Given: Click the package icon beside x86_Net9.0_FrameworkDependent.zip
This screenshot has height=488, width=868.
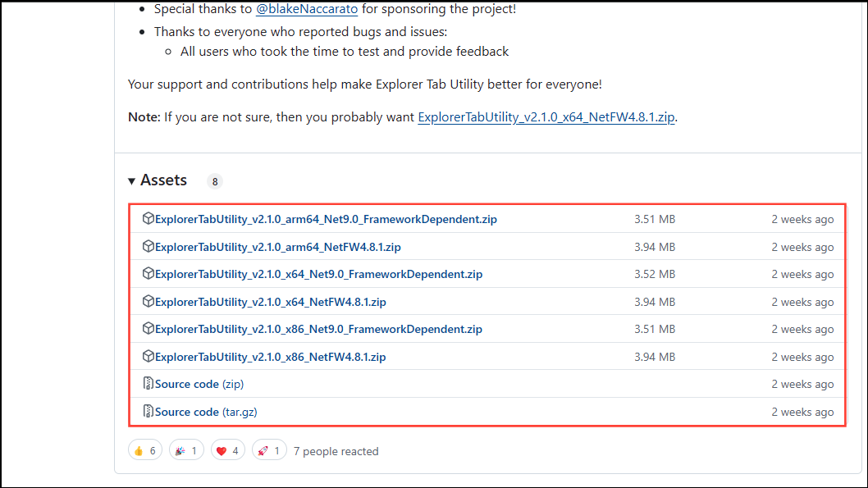Looking at the screenshot, I should [148, 329].
